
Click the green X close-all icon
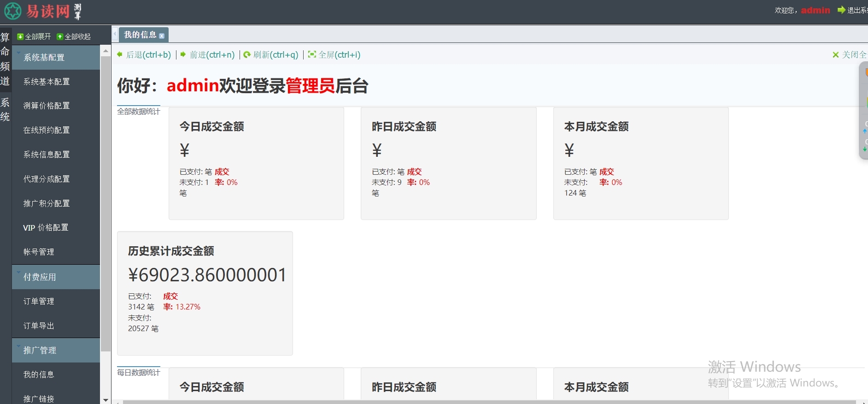pos(836,55)
